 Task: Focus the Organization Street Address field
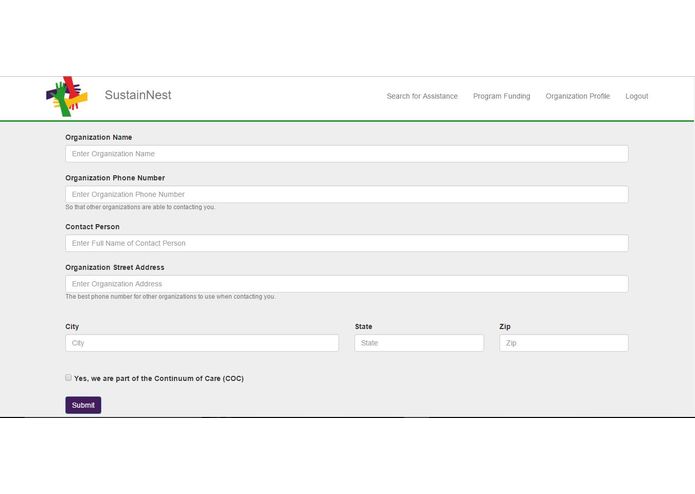[x=347, y=284]
